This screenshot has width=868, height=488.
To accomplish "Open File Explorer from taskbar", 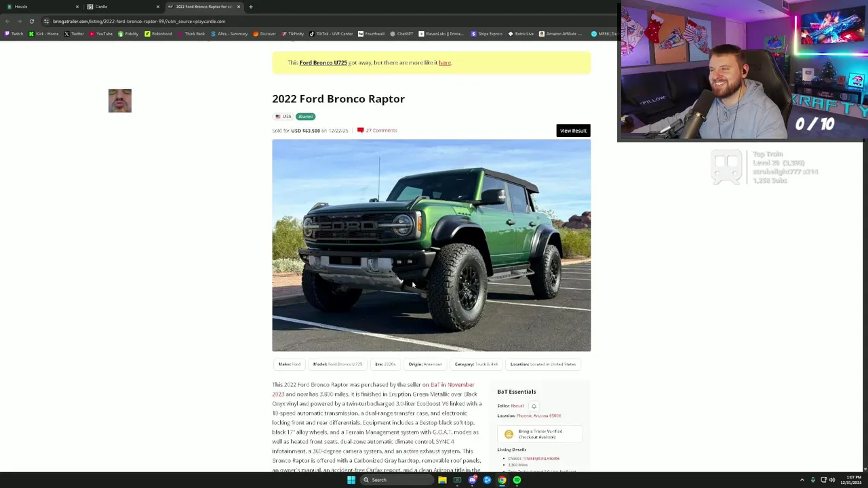I will (442, 480).
